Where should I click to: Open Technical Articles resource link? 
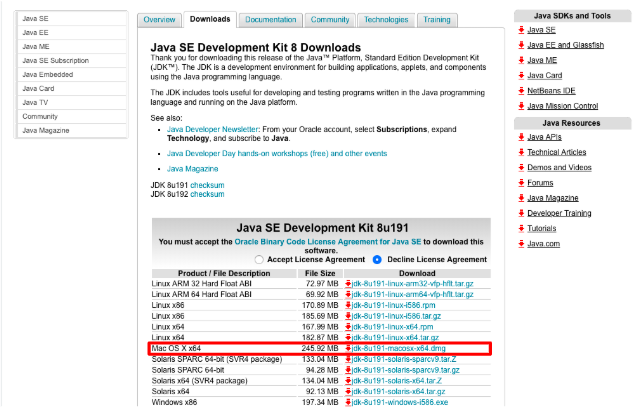click(556, 152)
